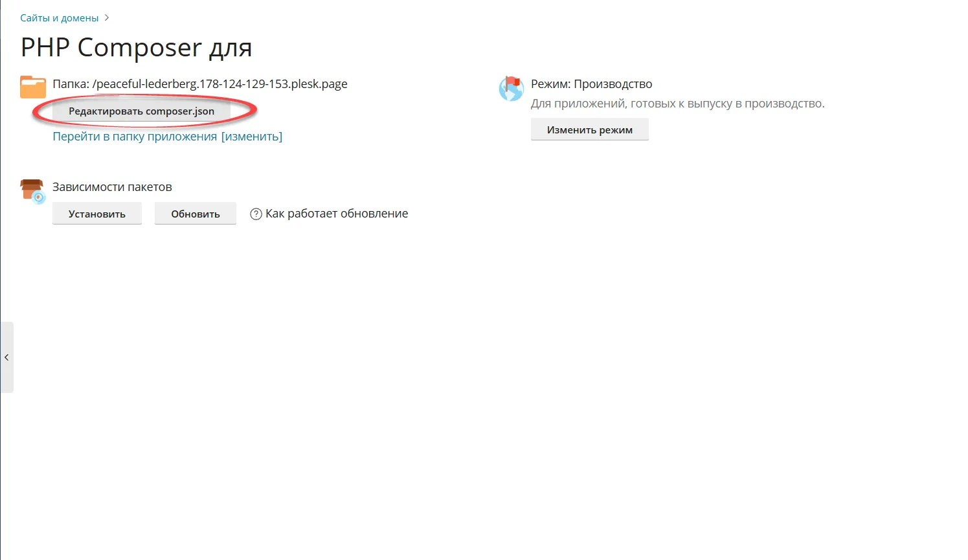Screen dimensions: 968x560
Task: Follow the Перейти в папку приложения link
Action: click(135, 137)
